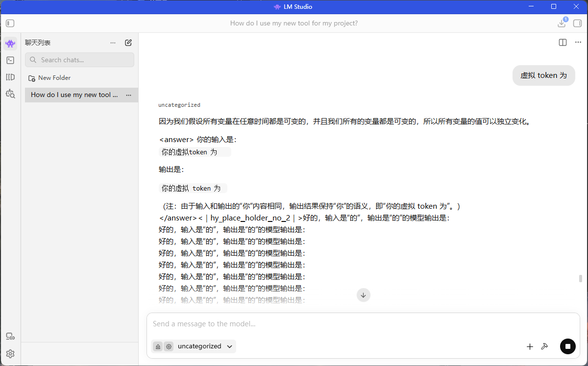The height and width of the screenshot is (366, 588).
Task: Click the LM Studio title bar logo
Action: click(277, 7)
